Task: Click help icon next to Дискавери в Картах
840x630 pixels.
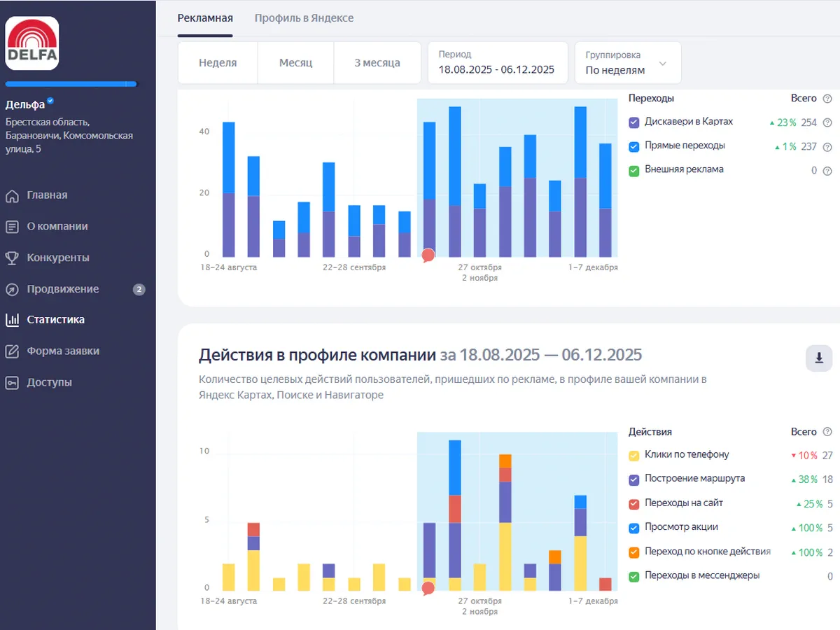Action: tap(827, 122)
